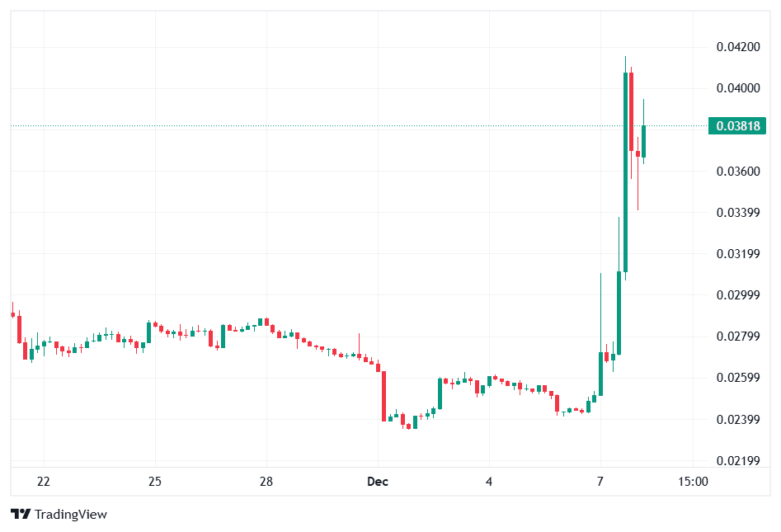This screenshot has width=781, height=532.
Task: Select the 0.03600 price scale label
Action: (737, 172)
